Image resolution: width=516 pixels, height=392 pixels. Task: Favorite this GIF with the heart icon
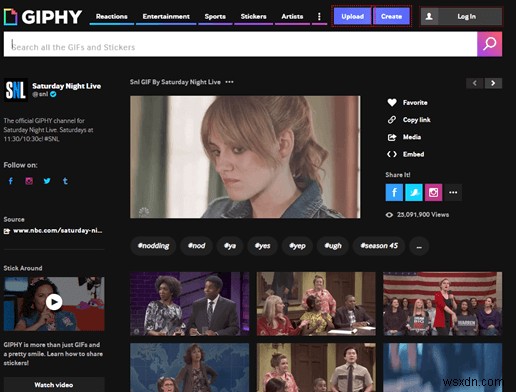pos(392,102)
